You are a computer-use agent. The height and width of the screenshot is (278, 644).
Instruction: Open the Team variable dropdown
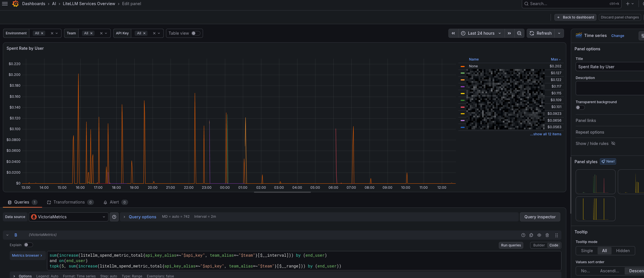point(106,33)
